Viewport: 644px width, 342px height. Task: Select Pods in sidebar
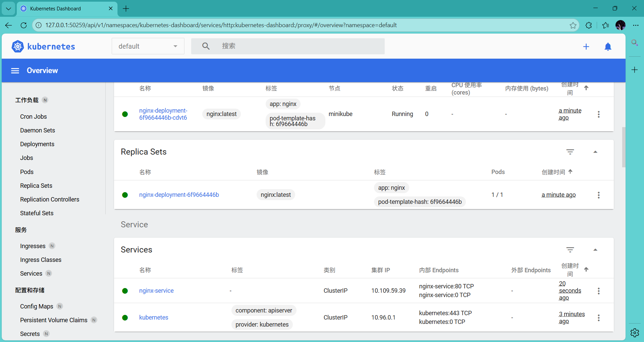pos(27,172)
